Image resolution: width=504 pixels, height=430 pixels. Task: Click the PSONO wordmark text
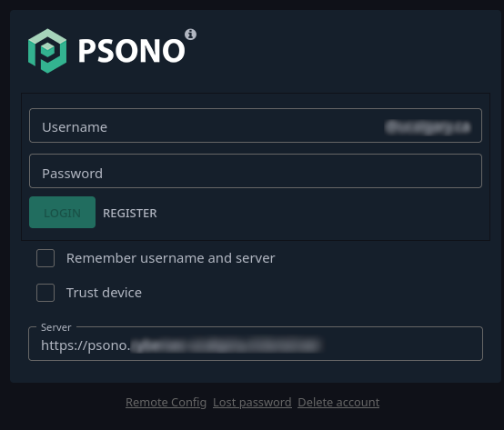132,50
